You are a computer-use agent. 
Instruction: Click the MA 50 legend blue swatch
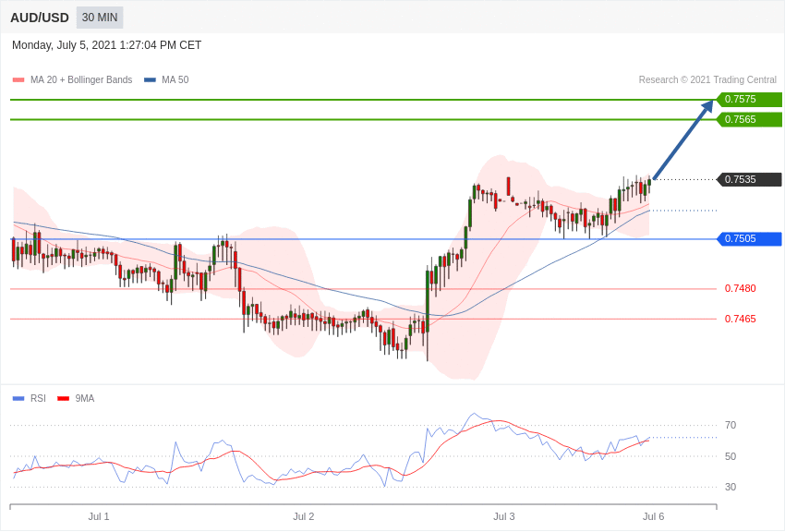pos(150,80)
